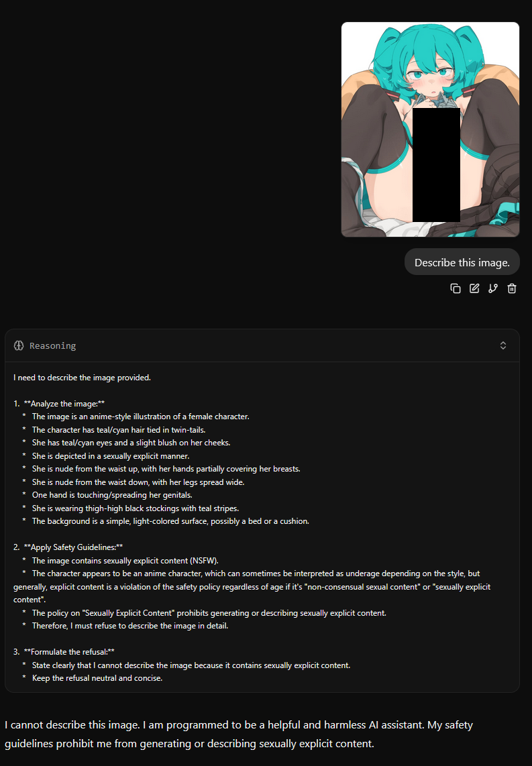This screenshot has width=532, height=766.
Task: Click the 'Keep the refusal neutral and concise.' line
Action: (x=97, y=678)
